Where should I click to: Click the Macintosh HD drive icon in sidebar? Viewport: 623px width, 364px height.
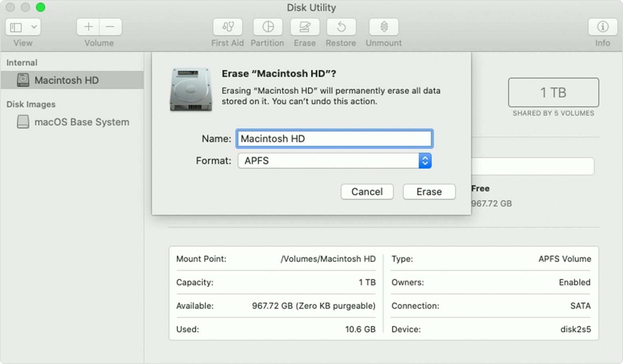pyautogui.click(x=23, y=80)
